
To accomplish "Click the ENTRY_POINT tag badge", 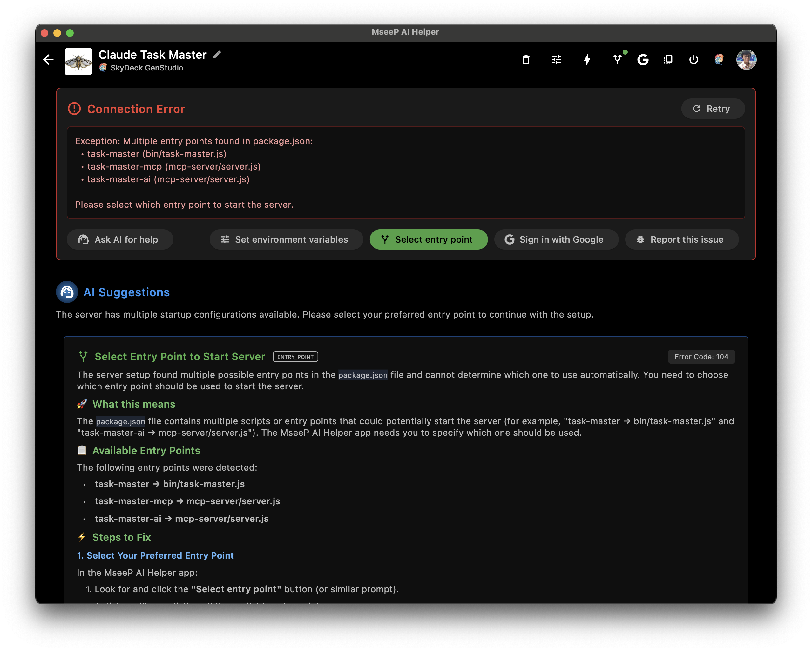I will pyautogui.click(x=295, y=357).
